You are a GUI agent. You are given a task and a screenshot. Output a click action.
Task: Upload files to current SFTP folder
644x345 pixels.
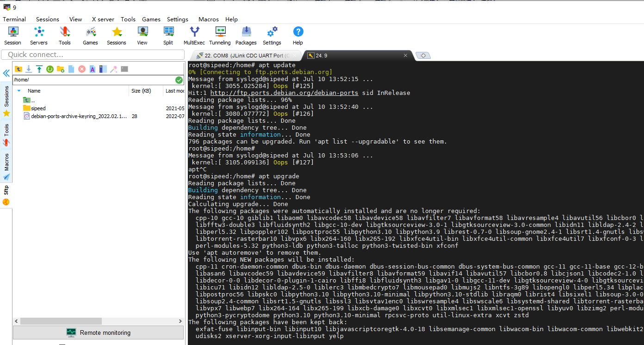39,69
